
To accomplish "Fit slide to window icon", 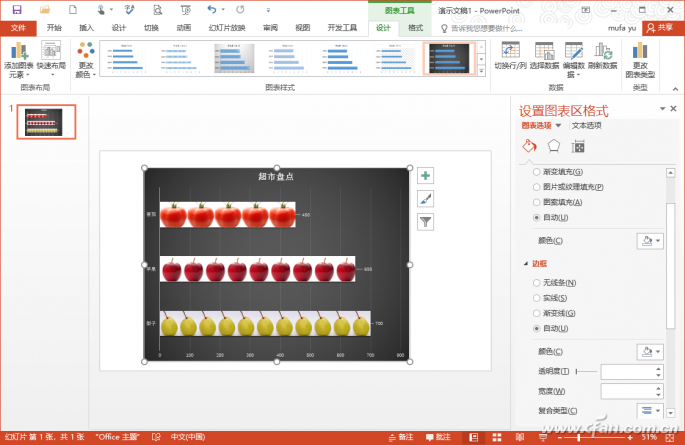I will click(x=670, y=437).
